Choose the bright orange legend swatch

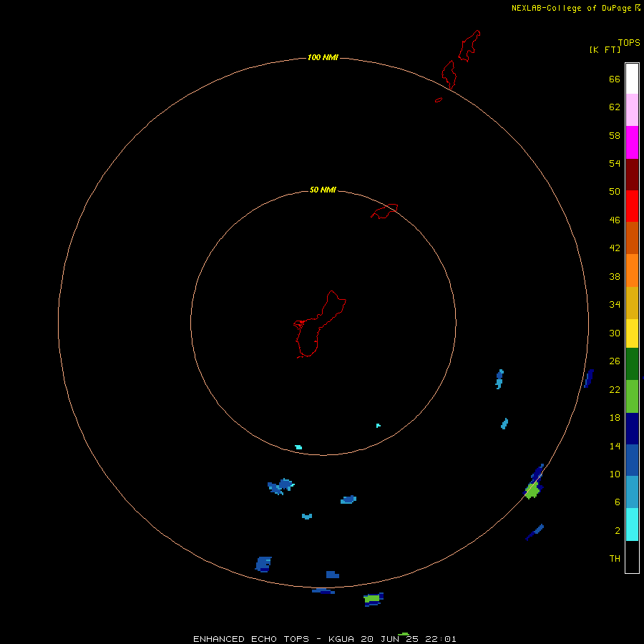coord(632,270)
